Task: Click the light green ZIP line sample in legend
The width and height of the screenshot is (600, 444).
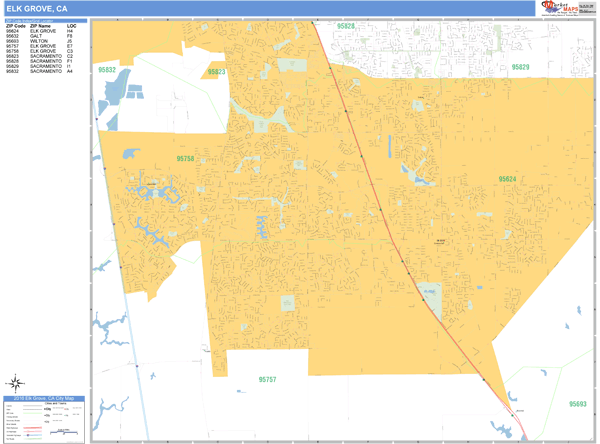Action: 33,413
